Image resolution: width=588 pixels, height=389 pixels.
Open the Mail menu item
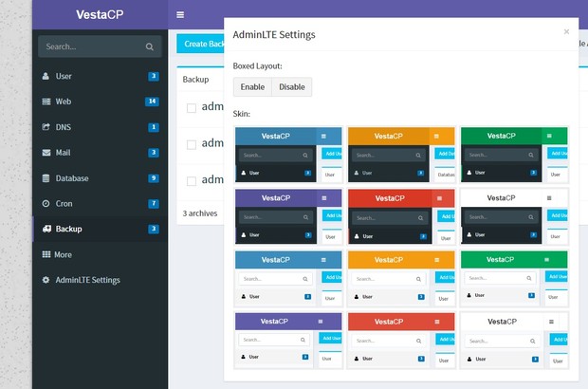coord(101,153)
